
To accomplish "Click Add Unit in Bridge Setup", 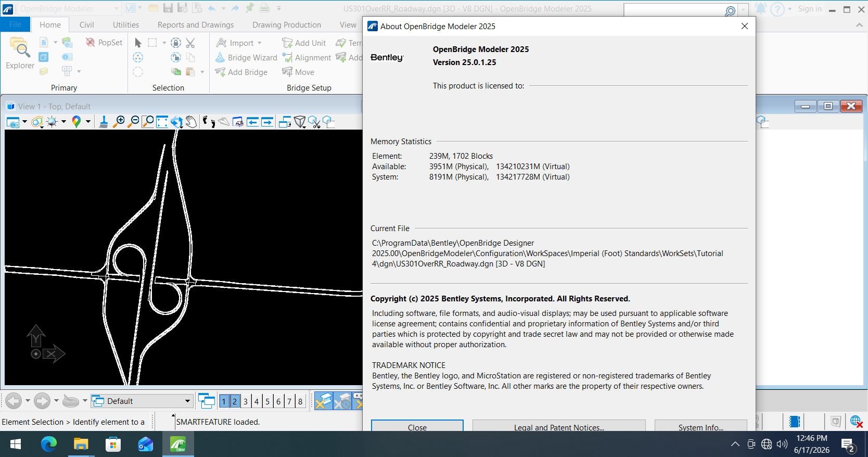I will point(304,43).
